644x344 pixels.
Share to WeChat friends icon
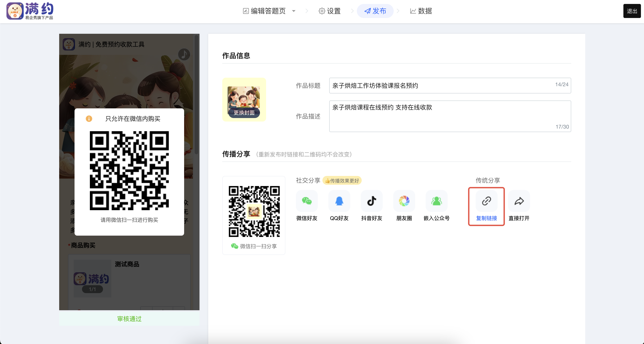point(307,201)
